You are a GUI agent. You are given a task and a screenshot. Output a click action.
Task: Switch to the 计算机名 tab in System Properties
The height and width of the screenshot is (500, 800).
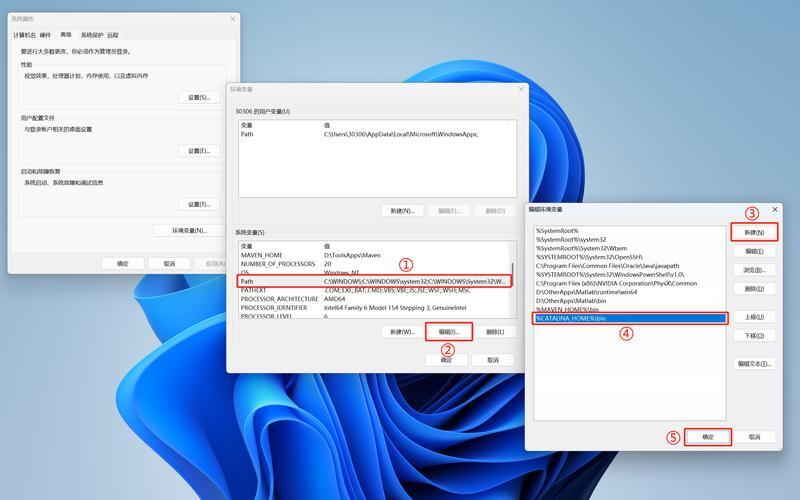(24, 35)
